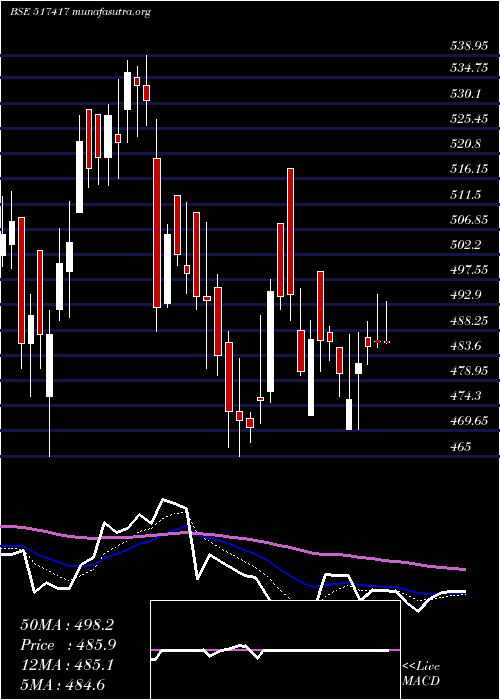Click the 516.15 price level label
Screen dimensions: 500x700
point(469,169)
